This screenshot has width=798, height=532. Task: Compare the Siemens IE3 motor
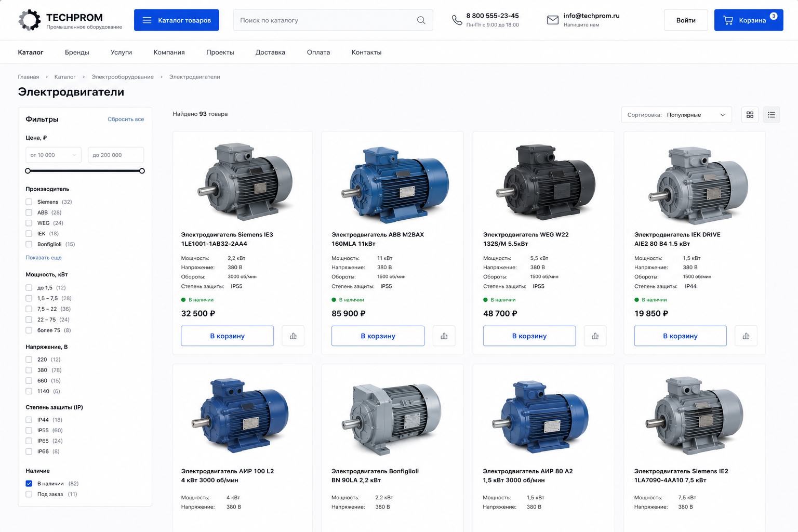[293, 336]
